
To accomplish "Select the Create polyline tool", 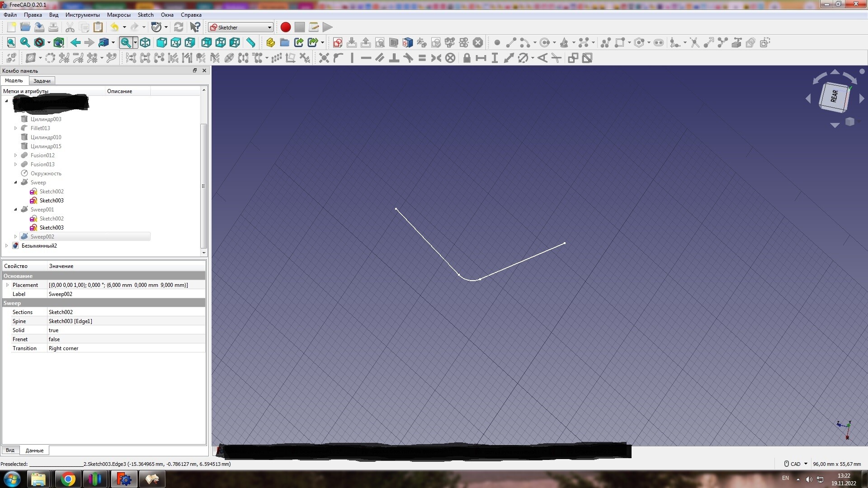I will coord(606,42).
